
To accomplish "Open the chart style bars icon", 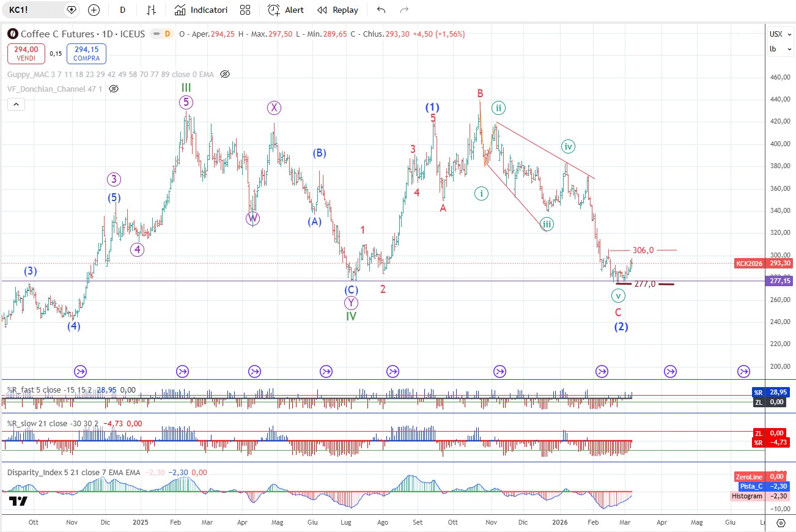I will pyautogui.click(x=151, y=10).
